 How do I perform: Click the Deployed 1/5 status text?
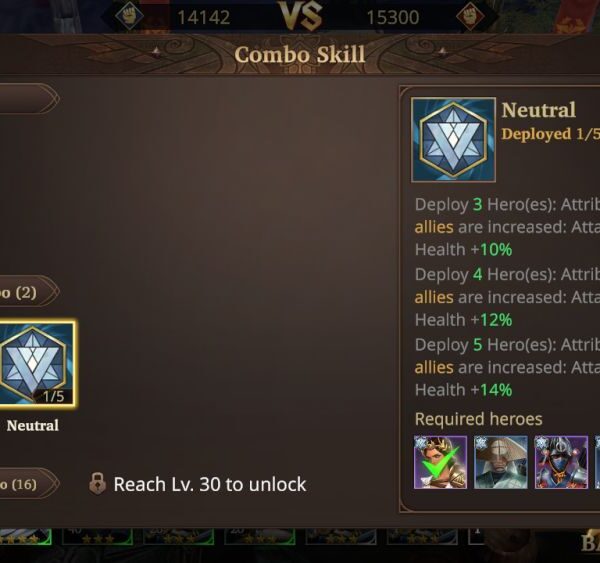[x=551, y=134]
